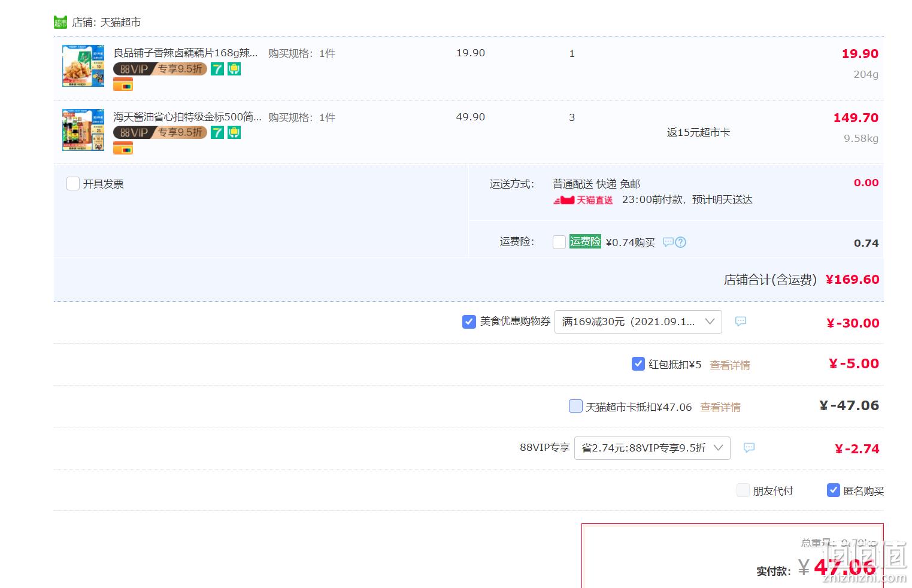Click the 19.90 red subtotal for 良品铺子
Viewport: 912px width, 588px height.
(860, 54)
